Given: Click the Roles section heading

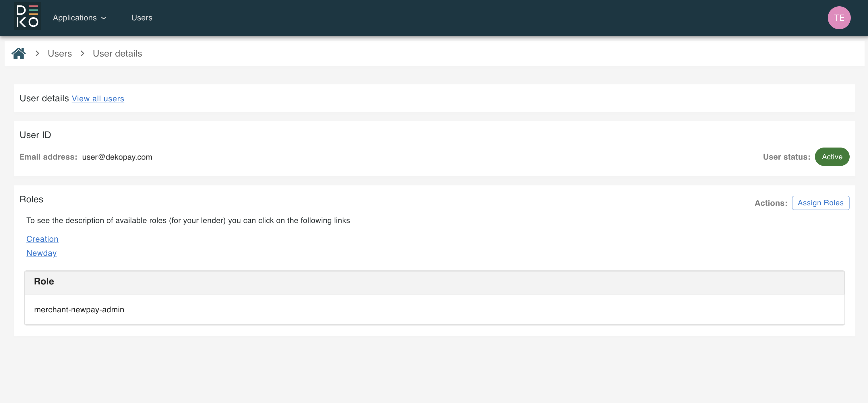Looking at the screenshot, I should coord(31,199).
